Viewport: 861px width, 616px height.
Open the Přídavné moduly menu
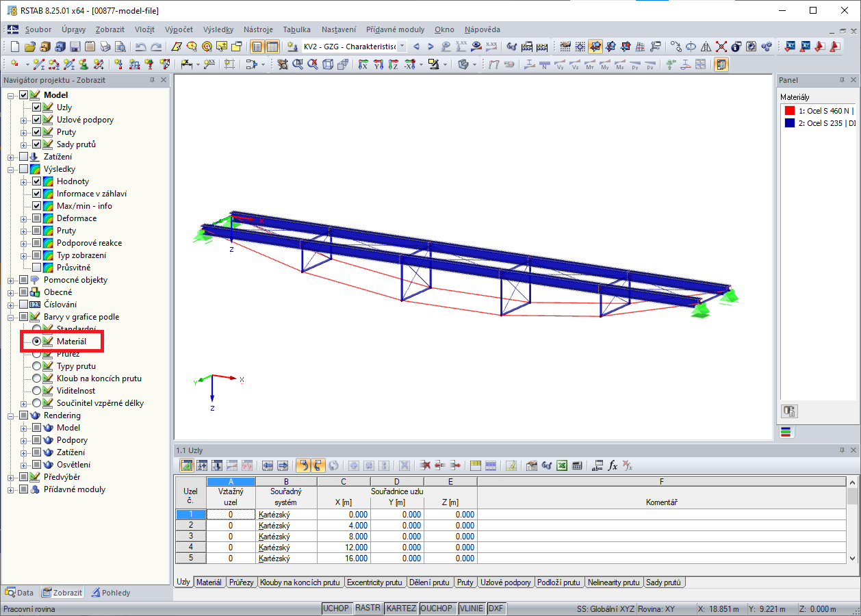click(x=395, y=29)
